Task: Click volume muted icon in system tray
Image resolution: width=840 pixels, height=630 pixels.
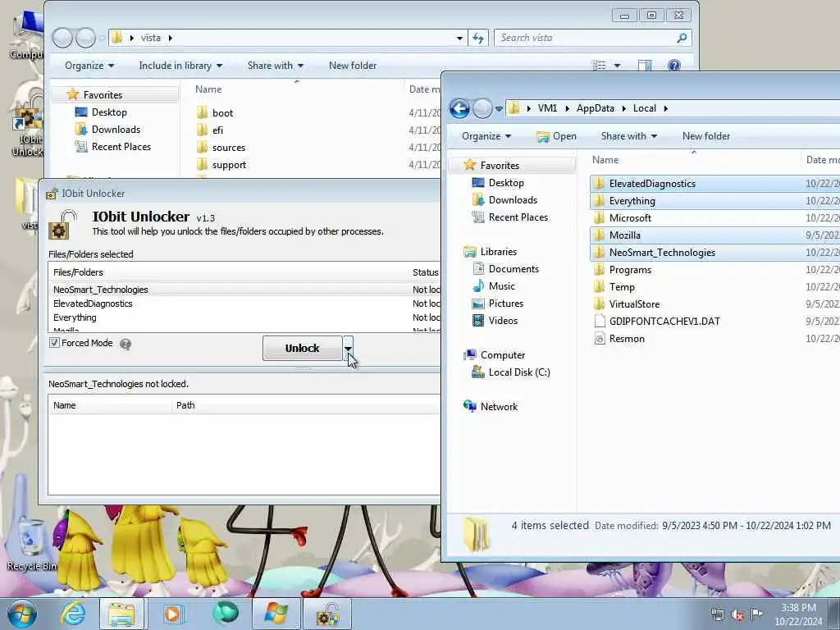Action: tap(737, 614)
